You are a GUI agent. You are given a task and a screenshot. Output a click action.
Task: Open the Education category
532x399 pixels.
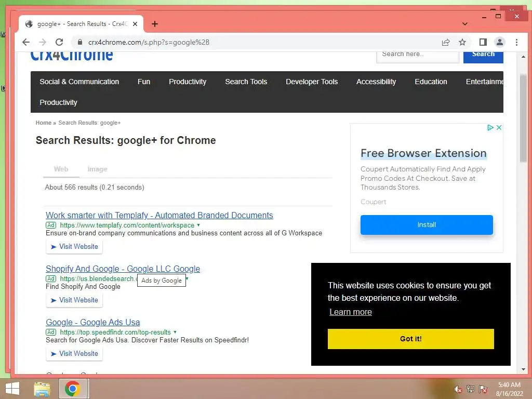[431, 82]
